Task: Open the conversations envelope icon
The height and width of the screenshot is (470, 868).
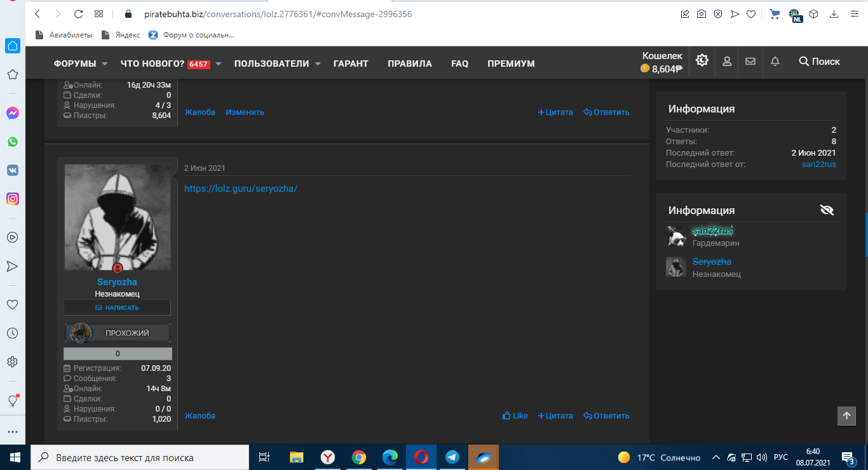Action: click(x=750, y=61)
